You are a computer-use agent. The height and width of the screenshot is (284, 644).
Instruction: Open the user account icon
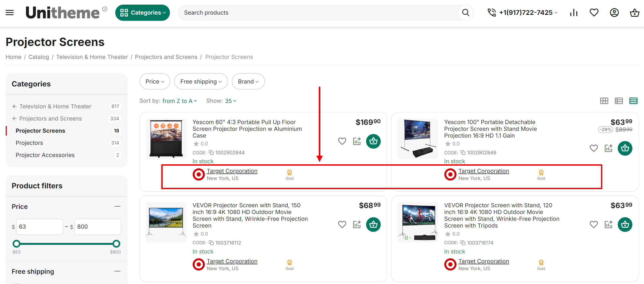tap(614, 13)
